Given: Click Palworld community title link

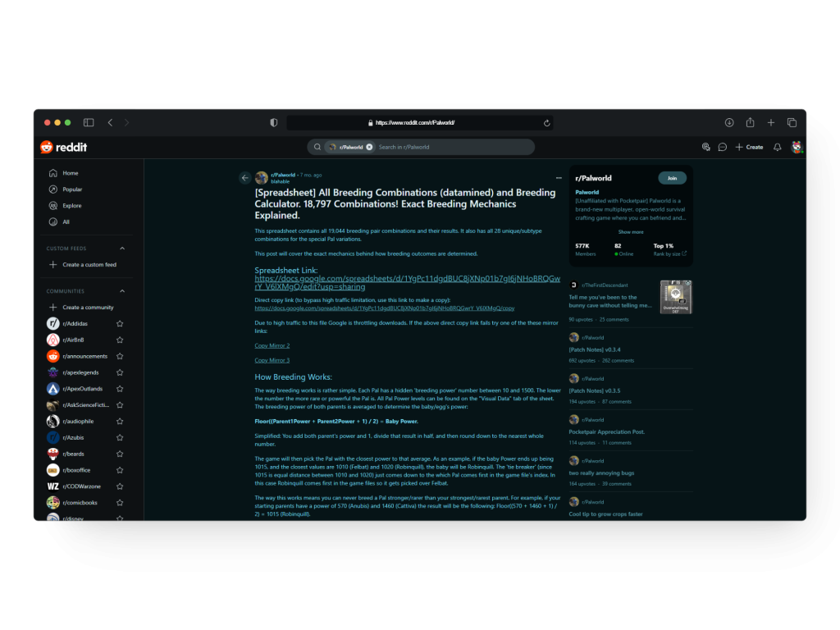Looking at the screenshot, I should (587, 192).
